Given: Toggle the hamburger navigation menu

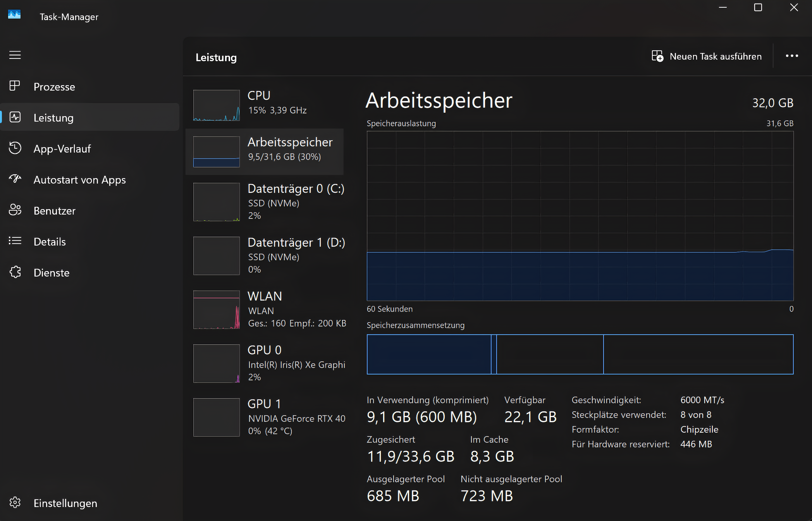Looking at the screenshot, I should coord(15,55).
